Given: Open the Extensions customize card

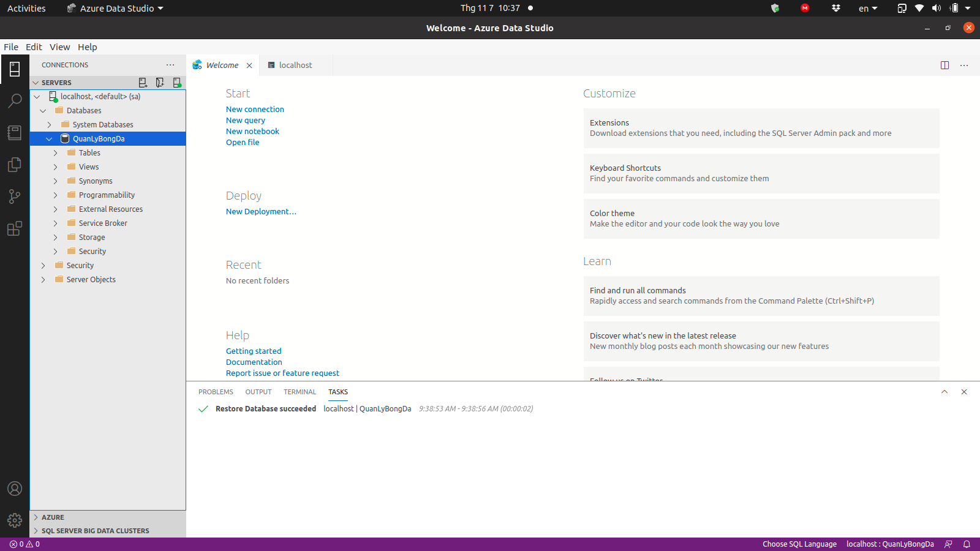Looking at the screenshot, I should [761, 128].
